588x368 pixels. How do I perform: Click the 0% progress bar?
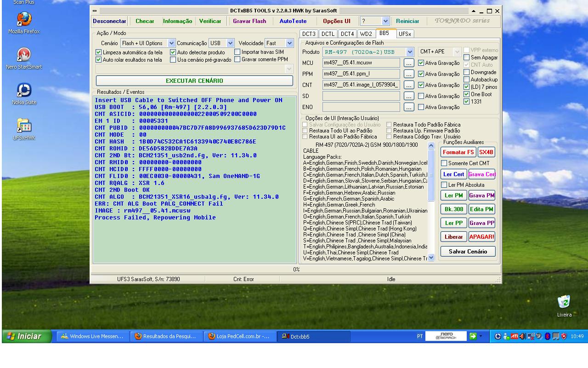point(296,270)
